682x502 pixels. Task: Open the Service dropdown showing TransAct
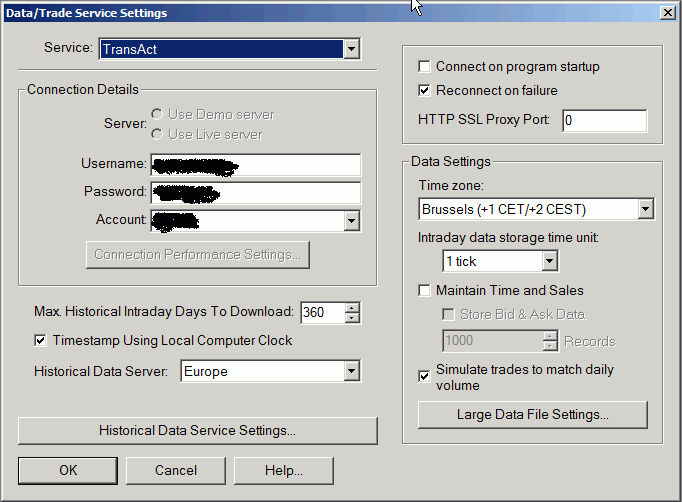click(230, 49)
